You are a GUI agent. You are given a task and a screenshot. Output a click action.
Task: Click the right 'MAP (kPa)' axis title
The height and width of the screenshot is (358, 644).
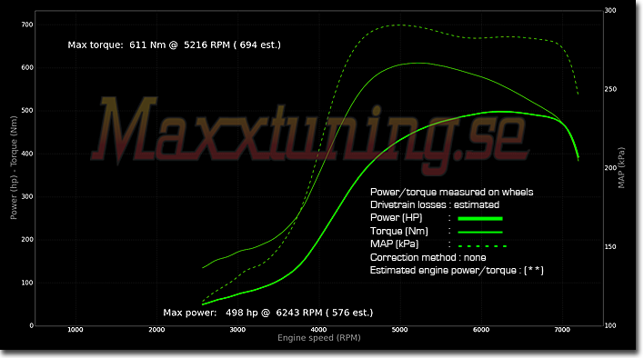(621, 168)
